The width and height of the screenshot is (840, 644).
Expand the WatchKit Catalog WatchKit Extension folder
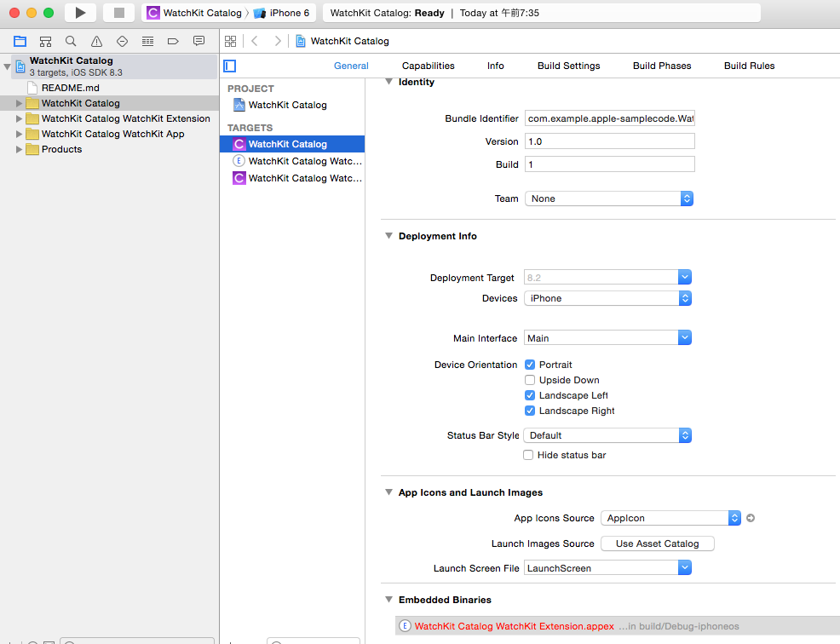coord(19,118)
